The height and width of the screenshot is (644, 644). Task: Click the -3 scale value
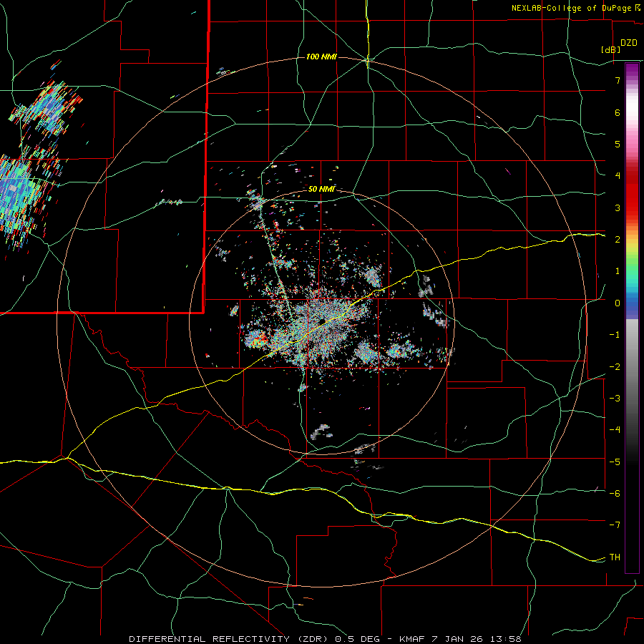(615, 399)
